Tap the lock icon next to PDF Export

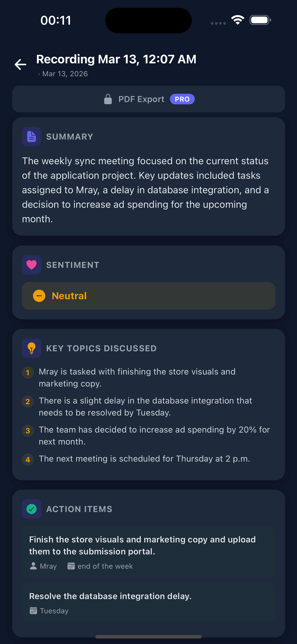tap(108, 99)
